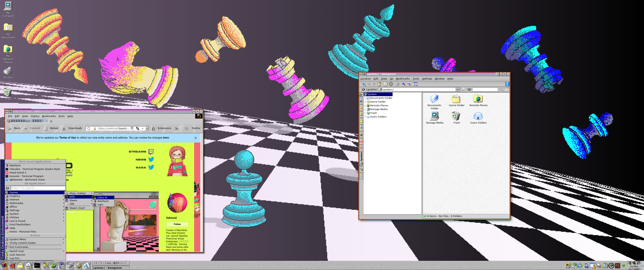This screenshot has width=644, height=270.
Task: Open Firefox's more tools overflow chevron
Action: coord(177,128)
